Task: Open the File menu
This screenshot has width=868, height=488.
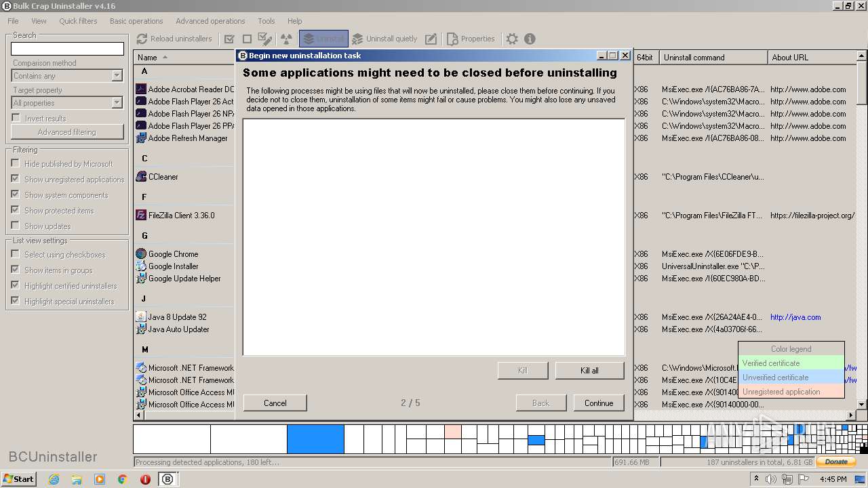Action: point(13,21)
